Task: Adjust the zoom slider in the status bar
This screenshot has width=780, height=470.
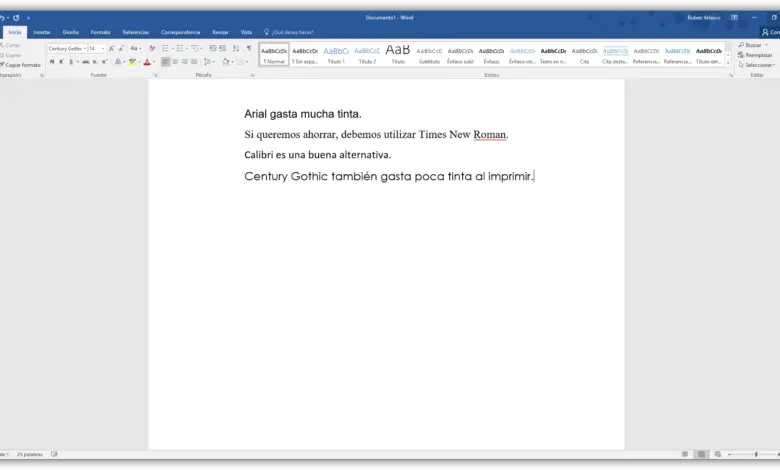Action: [755, 454]
